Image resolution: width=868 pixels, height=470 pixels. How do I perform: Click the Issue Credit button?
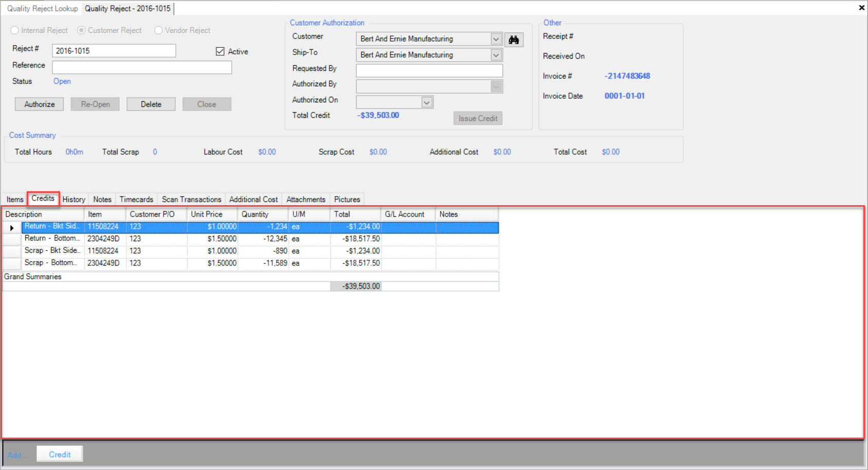click(x=478, y=118)
